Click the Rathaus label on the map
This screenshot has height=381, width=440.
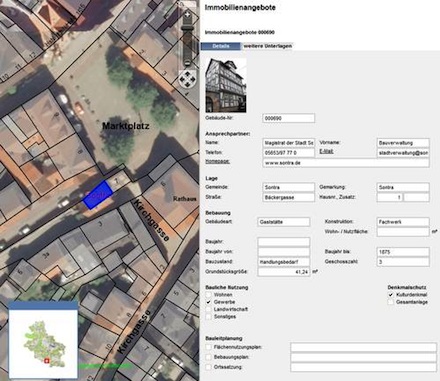[184, 199]
